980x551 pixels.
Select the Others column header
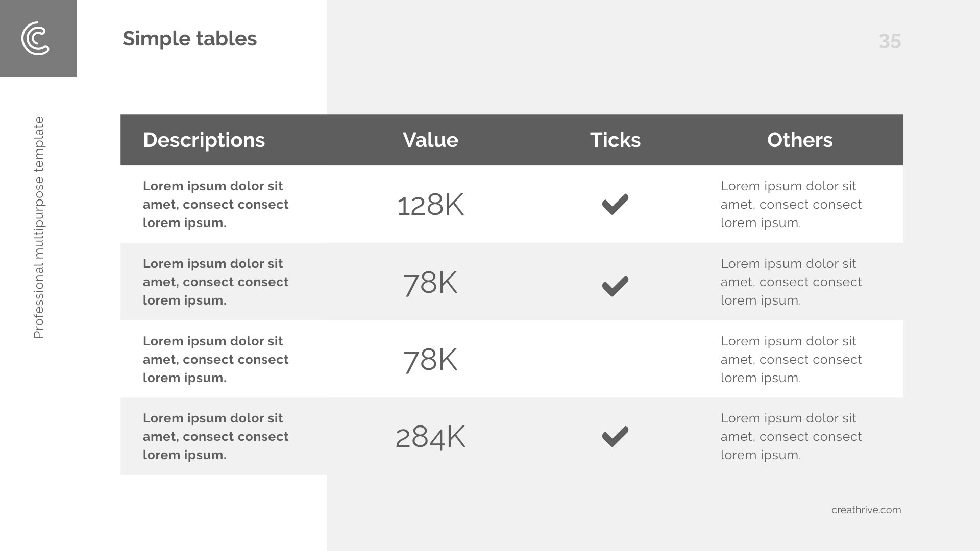point(799,140)
